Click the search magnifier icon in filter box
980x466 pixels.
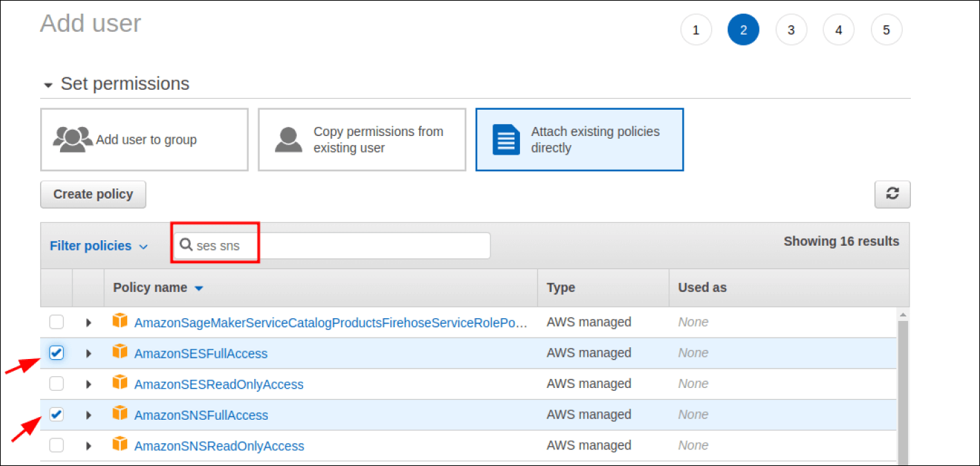(186, 245)
